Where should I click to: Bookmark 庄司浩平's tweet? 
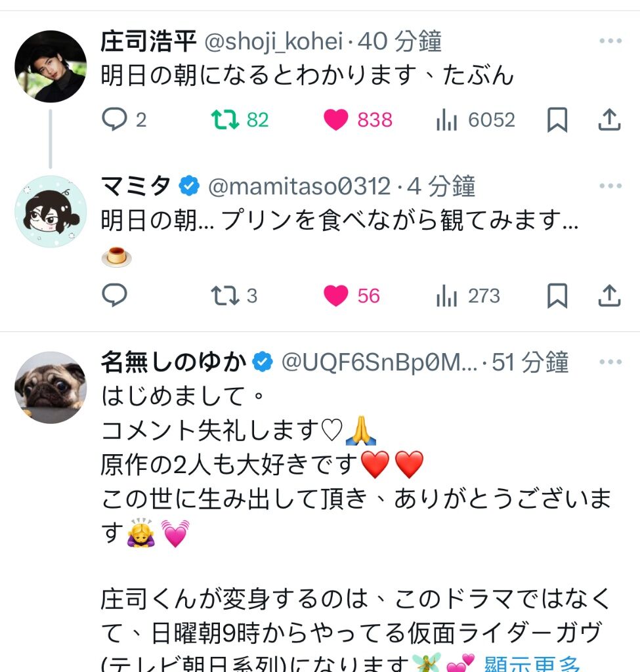click(x=557, y=119)
